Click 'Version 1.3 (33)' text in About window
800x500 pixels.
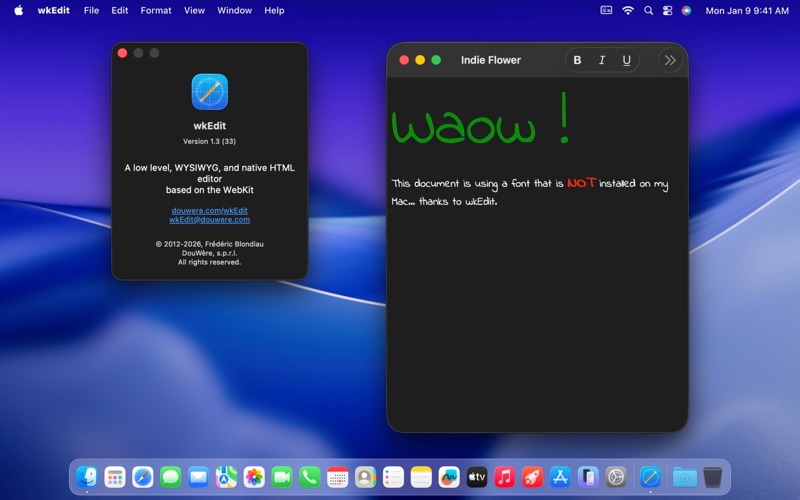coord(210,141)
